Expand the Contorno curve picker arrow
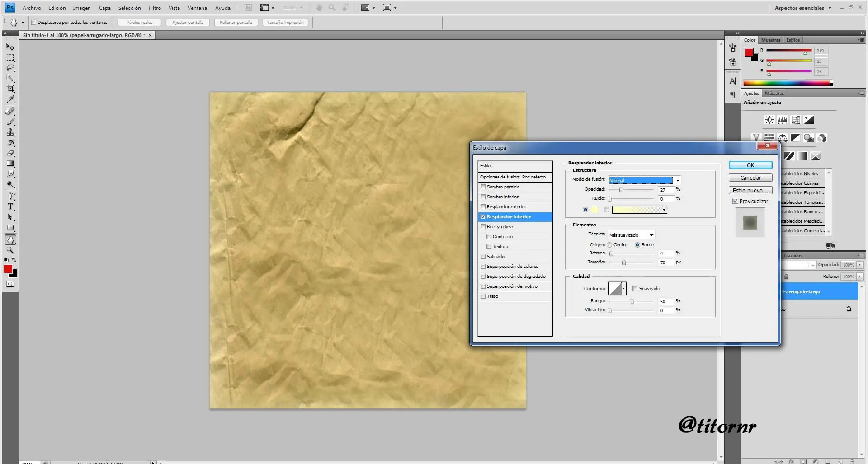 [x=624, y=289]
